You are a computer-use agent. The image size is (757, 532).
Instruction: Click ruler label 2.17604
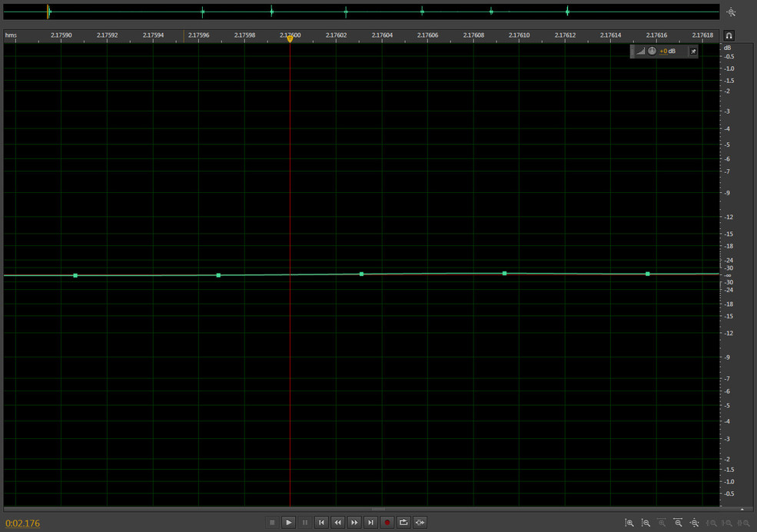coord(382,35)
